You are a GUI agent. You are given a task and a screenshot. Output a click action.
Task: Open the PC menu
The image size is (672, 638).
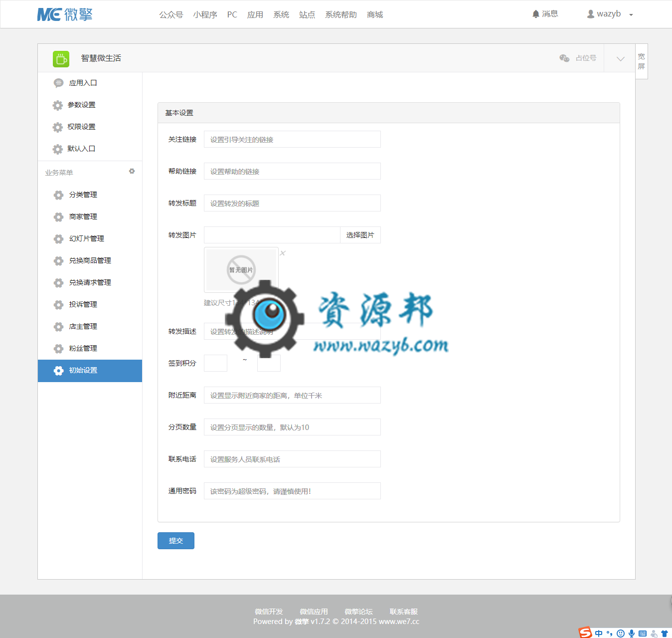pyautogui.click(x=232, y=15)
